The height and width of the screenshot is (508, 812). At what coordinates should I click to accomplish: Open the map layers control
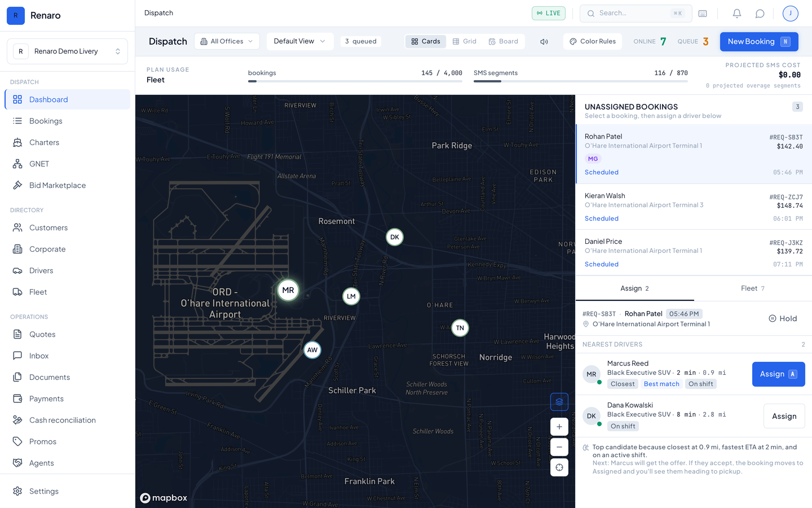(x=559, y=402)
